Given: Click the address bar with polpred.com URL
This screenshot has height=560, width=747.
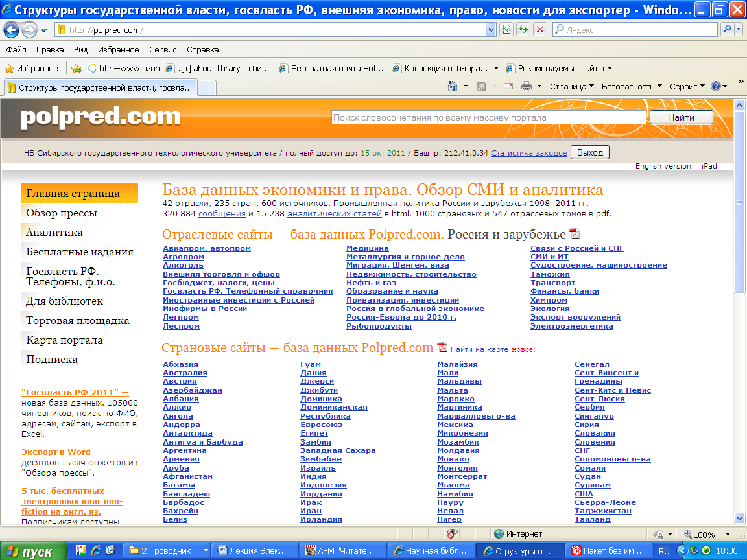Looking at the screenshot, I should (x=272, y=30).
